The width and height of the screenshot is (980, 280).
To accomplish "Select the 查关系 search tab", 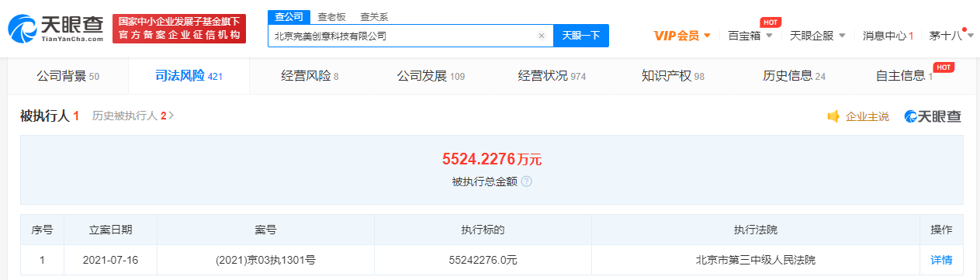I will click(x=374, y=16).
